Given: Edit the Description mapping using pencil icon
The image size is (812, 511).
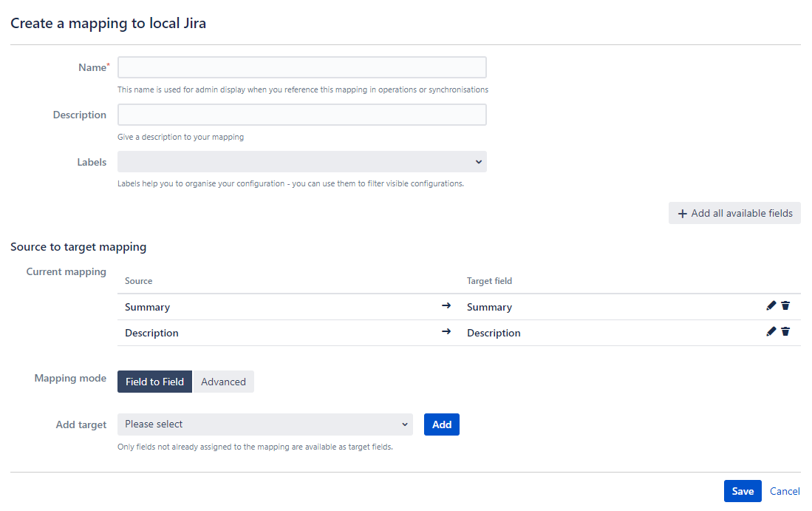Looking at the screenshot, I should click(771, 331).
